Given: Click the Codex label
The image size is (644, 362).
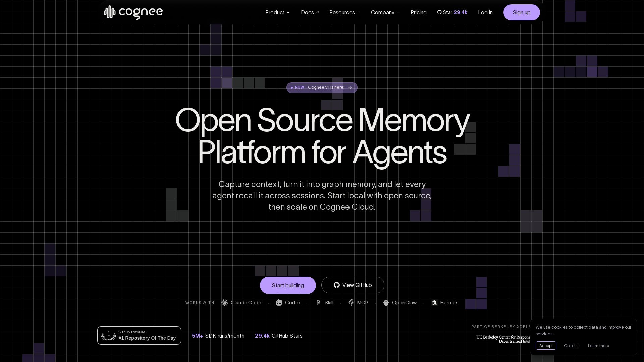Looking at the screenshot, I should click(293, 303).
